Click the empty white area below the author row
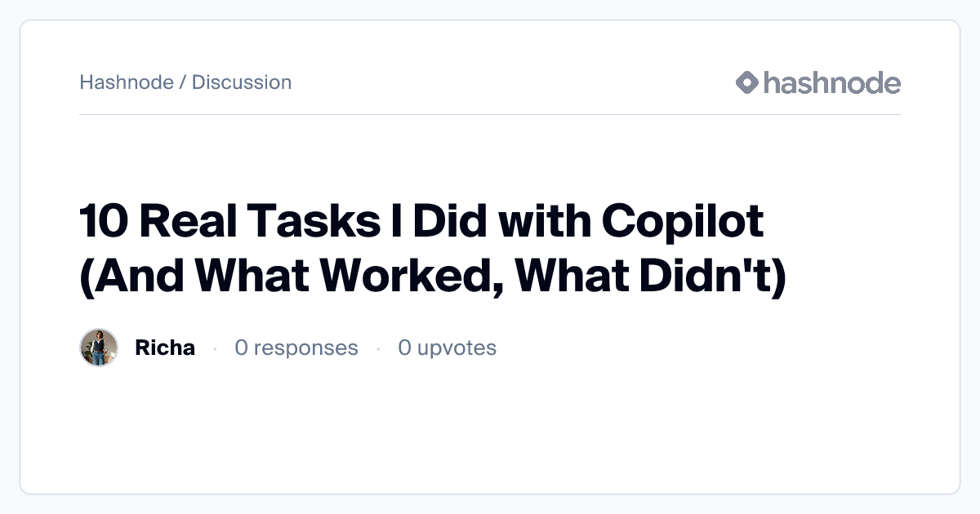 490,432
